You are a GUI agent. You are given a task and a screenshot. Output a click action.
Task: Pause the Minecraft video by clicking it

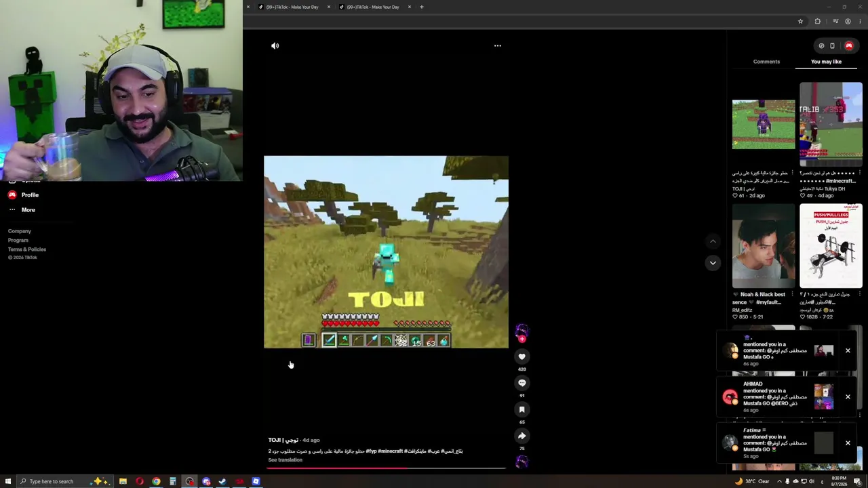point(386,252)
